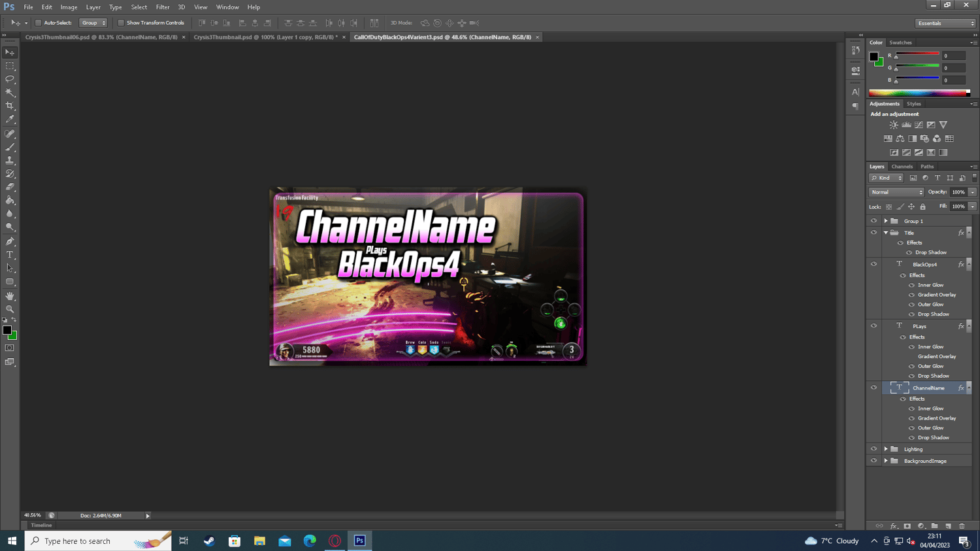The width and height of the screenshot is (980, 551).
Task: Open the Window menu
Action: tap(227, 7)
